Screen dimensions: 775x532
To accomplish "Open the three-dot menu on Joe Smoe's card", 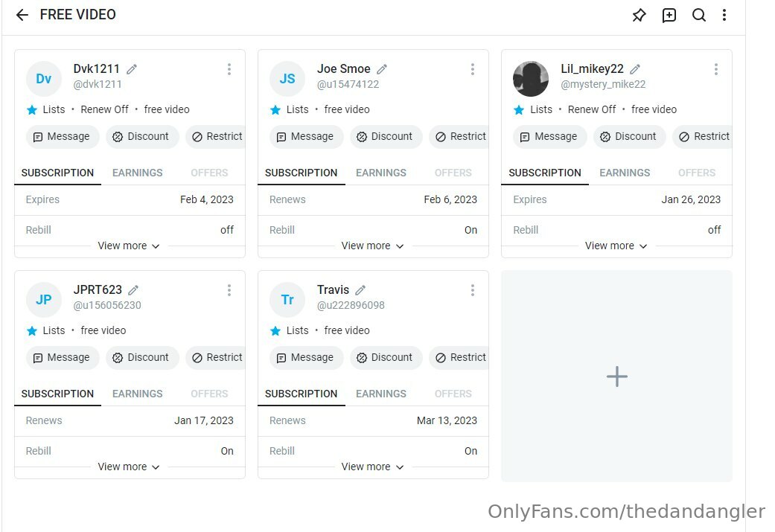I will 473,69.
